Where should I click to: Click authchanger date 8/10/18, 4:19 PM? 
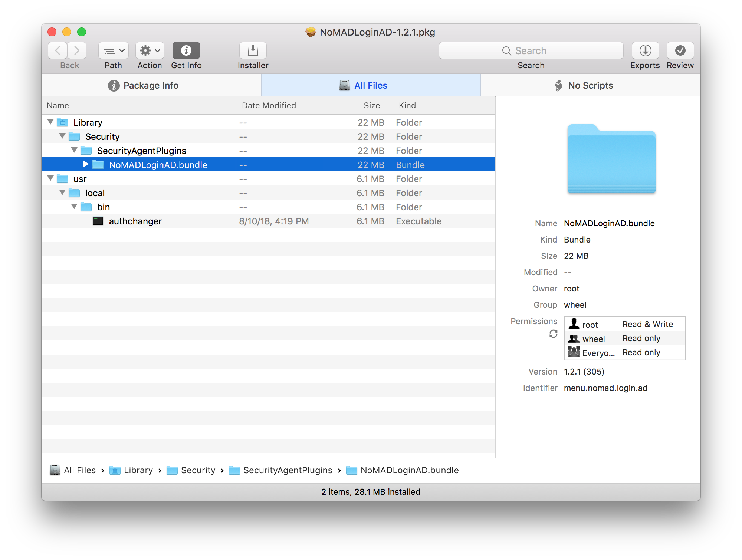[x=274, y=221]
